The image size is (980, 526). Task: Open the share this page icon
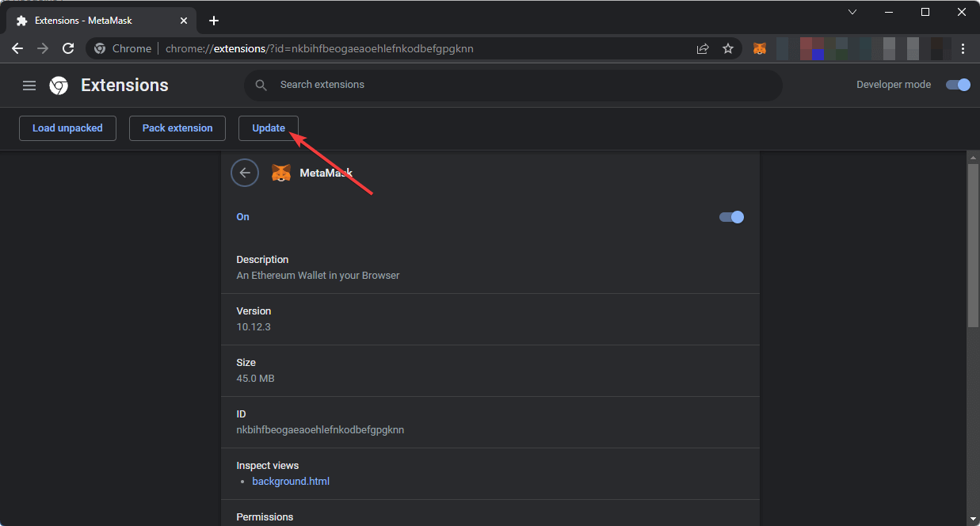703,48
